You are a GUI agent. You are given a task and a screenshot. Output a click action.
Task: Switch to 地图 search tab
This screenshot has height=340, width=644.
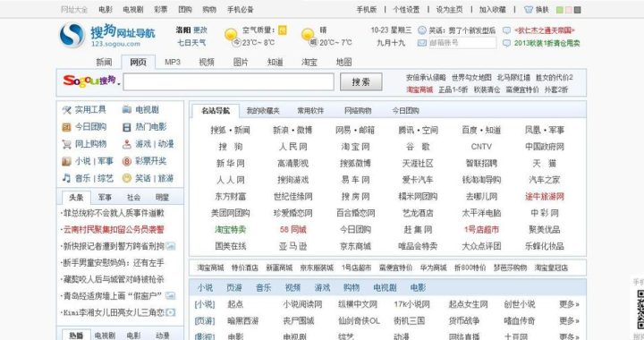[x=343, y=62]
